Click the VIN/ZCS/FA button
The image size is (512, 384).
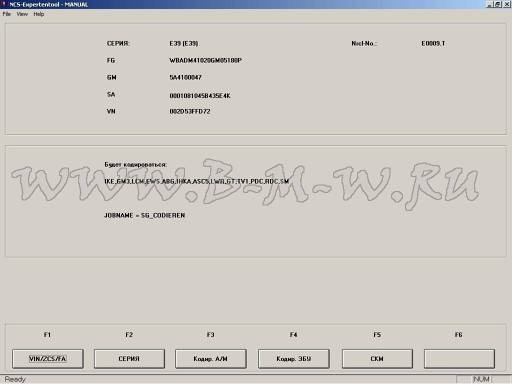click(x=48, y=359)
